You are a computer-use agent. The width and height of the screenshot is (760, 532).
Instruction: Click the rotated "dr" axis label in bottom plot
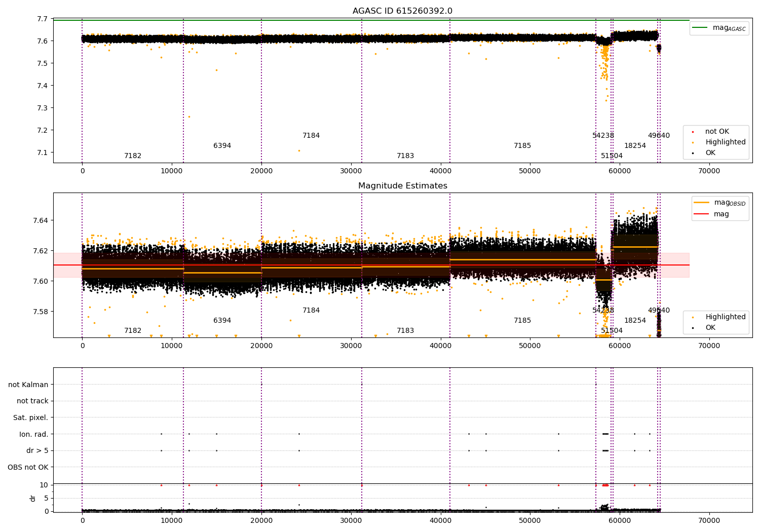point(33,498)
